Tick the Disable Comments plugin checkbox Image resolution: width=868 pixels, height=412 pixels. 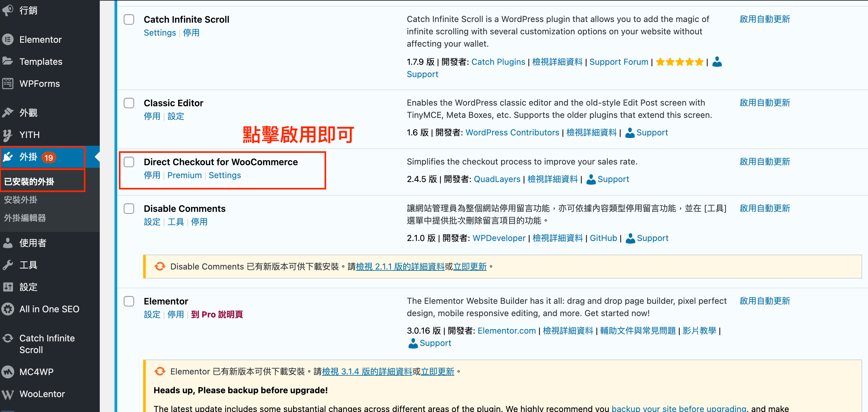(x=129, y=209)
